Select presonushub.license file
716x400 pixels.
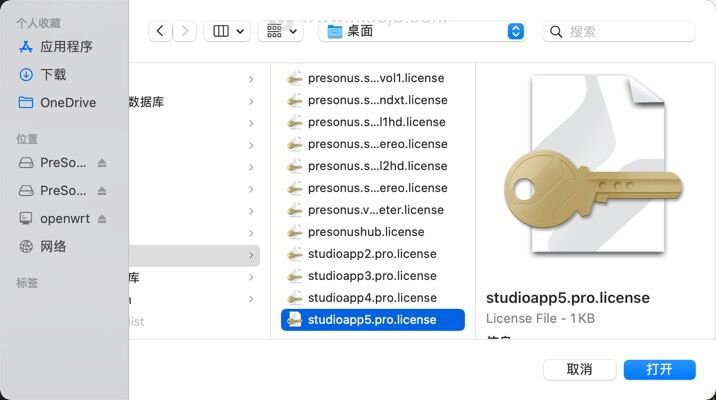click(373, 232)
